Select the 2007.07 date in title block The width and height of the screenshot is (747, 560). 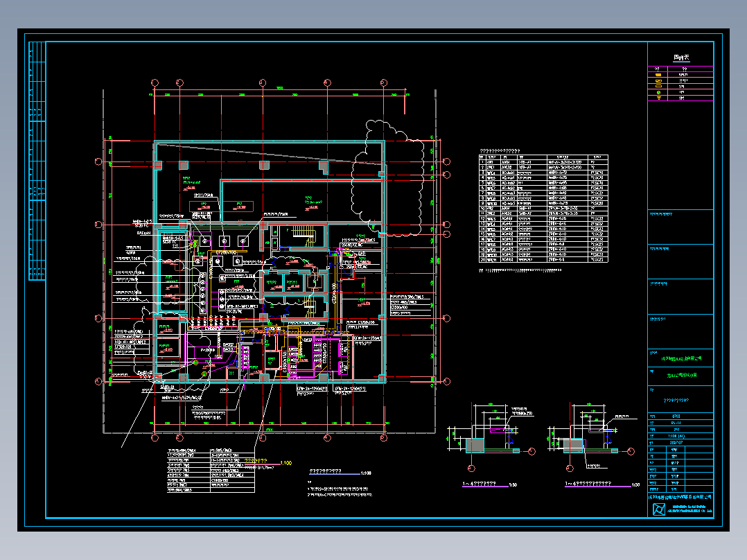point(676,443)
